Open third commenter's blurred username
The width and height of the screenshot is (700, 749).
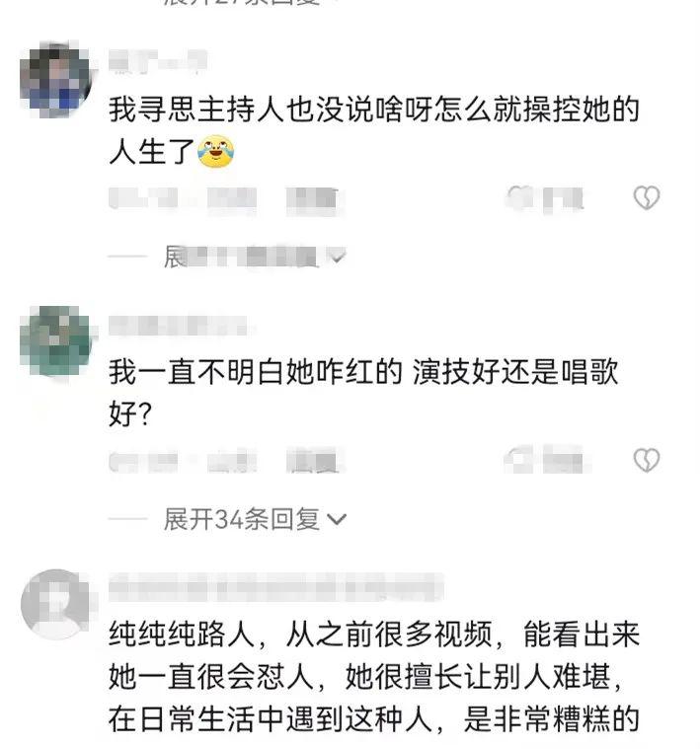(x=276, y=586)
